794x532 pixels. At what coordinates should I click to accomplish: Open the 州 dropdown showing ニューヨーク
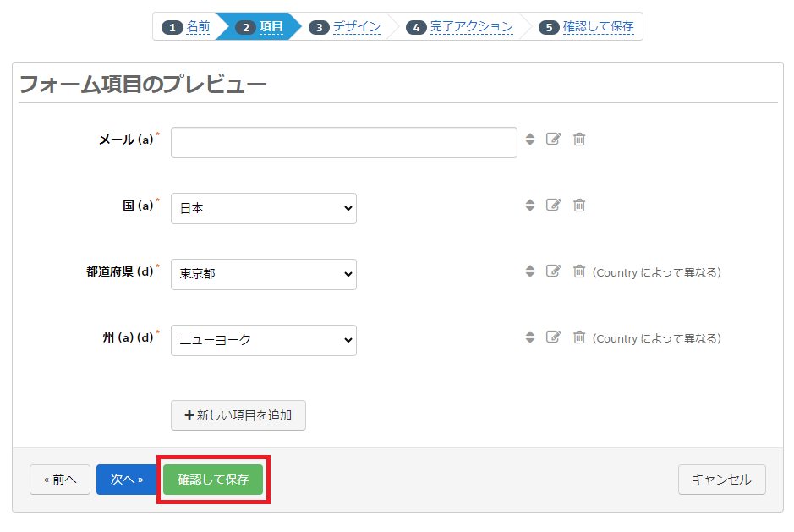tap(264, 340)
